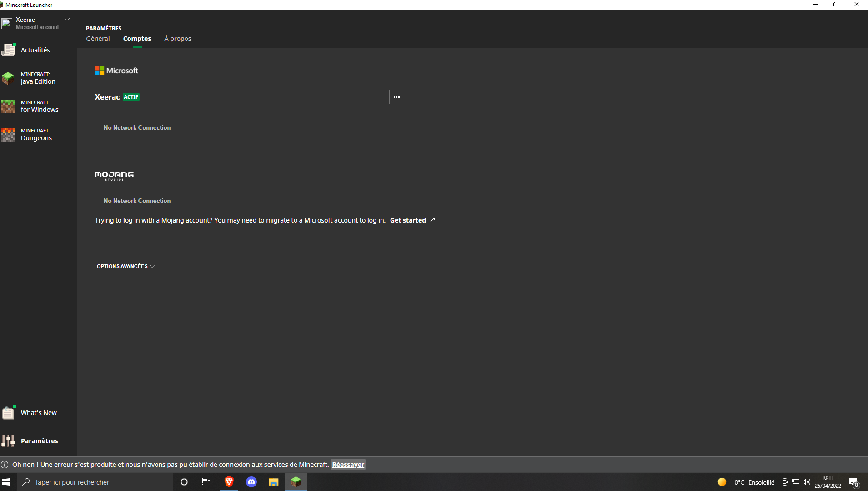This screenshot has height=491, width=868.
Task: Click Réessayer in the error bar
Action: coord(348,465)
